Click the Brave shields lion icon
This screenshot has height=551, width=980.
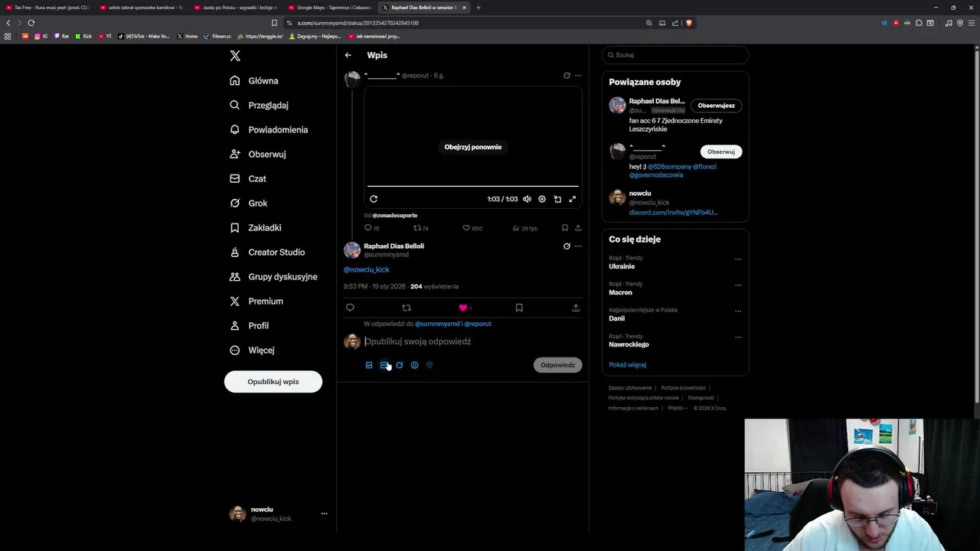(x=688, y=23)
